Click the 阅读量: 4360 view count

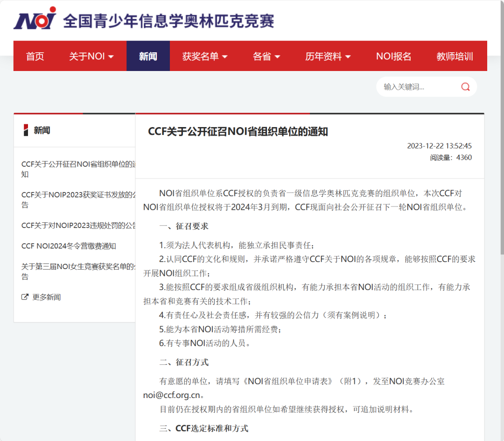coord(451,157)
